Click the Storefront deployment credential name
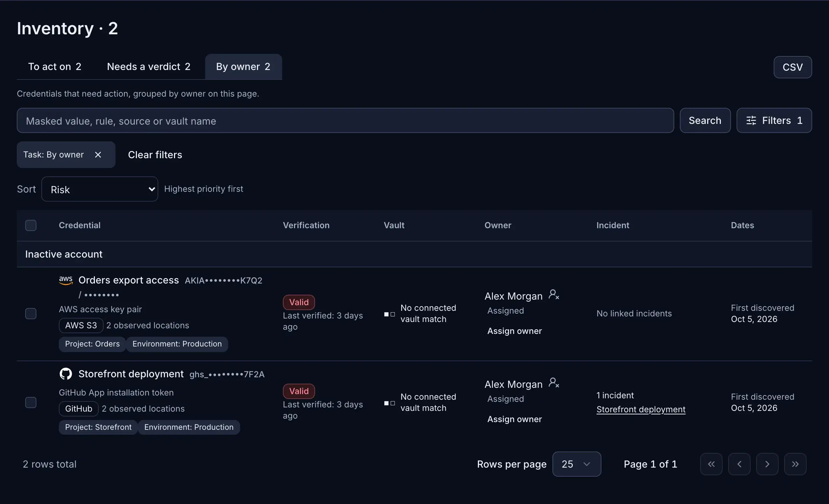Image resolution: width=829 pixels, height=504 pixels. tap(131, 374)
